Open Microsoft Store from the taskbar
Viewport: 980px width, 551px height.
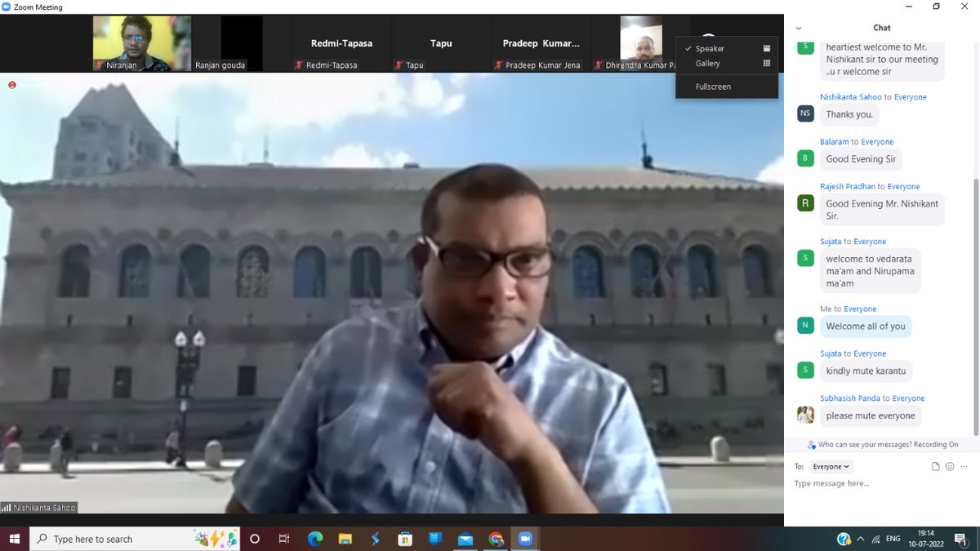tap(405, 539)
